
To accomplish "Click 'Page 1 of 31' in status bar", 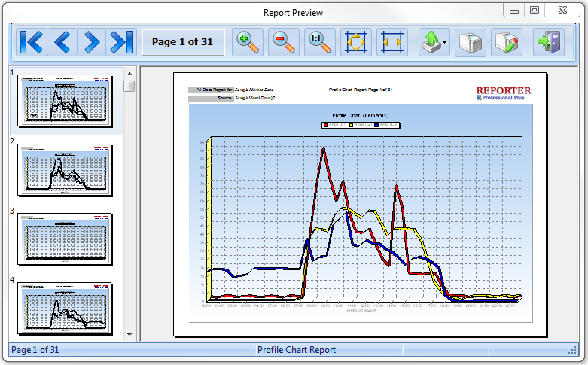I will tap(35, 350).
